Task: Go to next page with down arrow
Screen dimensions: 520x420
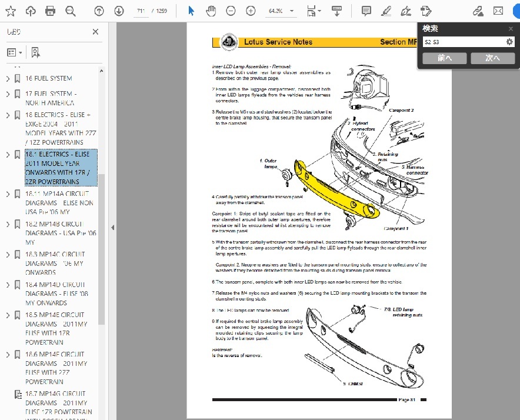Action: click(119, 11)
